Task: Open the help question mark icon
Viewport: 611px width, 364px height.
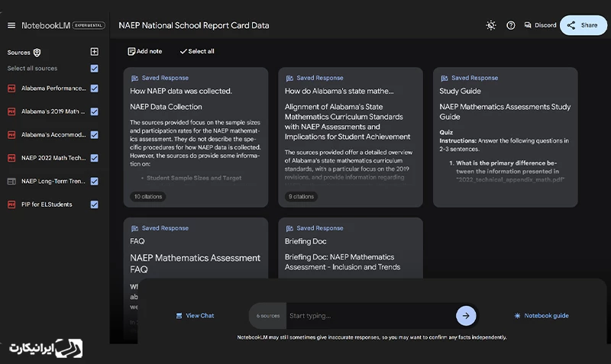Action: [510, 25]
